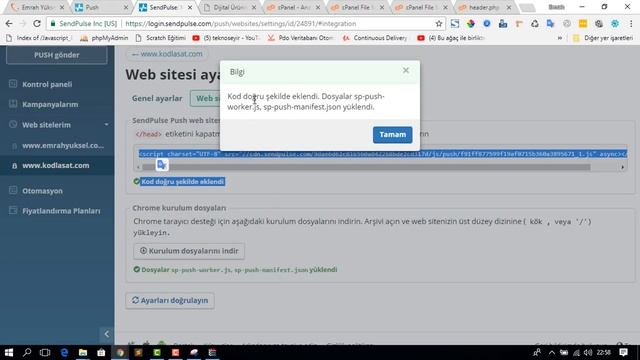Click the volume icon in tray

point(588,352)
